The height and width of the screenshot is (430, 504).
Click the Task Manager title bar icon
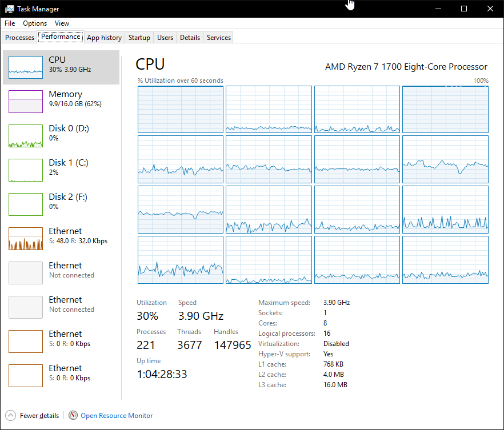10,9
